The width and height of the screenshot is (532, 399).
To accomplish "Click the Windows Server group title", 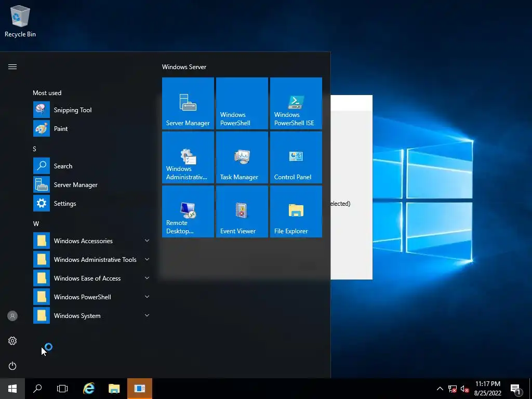I will coord(184,67).
